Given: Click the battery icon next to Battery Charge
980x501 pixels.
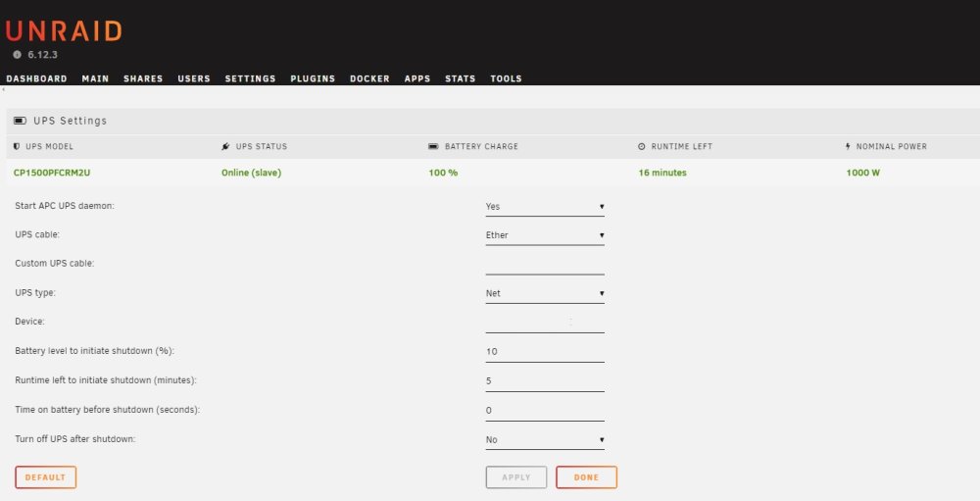Looking at the screenshot, I should coord(433,146).
